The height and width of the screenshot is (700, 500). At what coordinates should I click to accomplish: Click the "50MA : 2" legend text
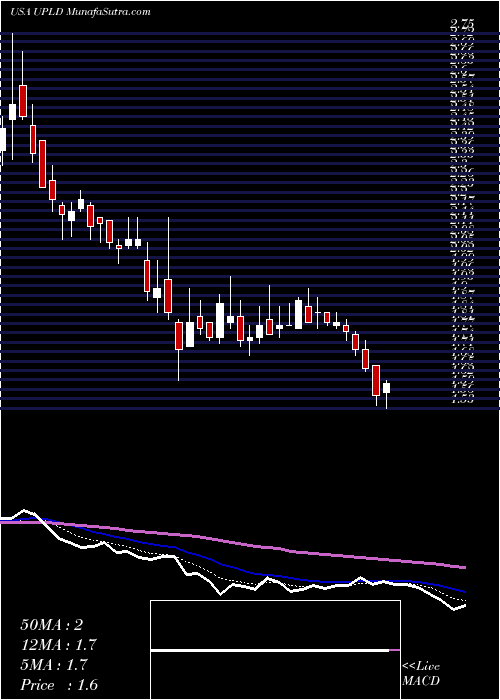click(x=51, y=625)
